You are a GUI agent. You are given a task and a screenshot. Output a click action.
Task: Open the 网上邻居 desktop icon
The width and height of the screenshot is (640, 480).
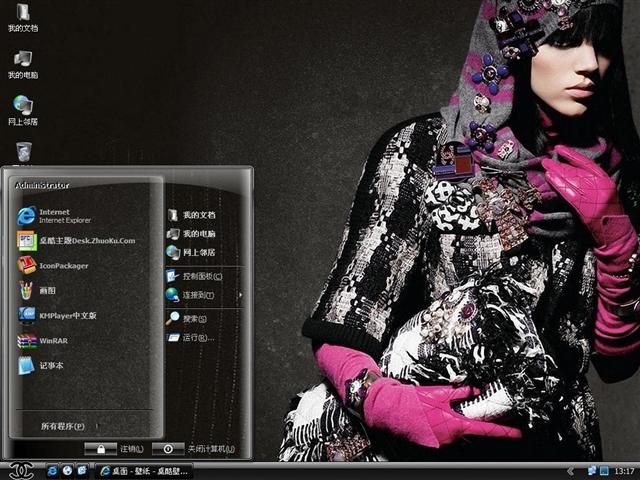(x=23, y=111)
